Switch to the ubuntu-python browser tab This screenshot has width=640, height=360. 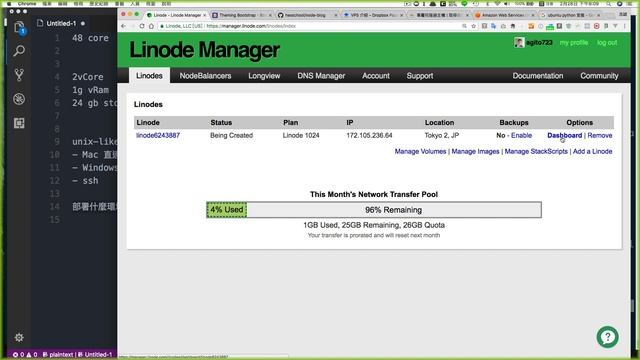point(570,15)
